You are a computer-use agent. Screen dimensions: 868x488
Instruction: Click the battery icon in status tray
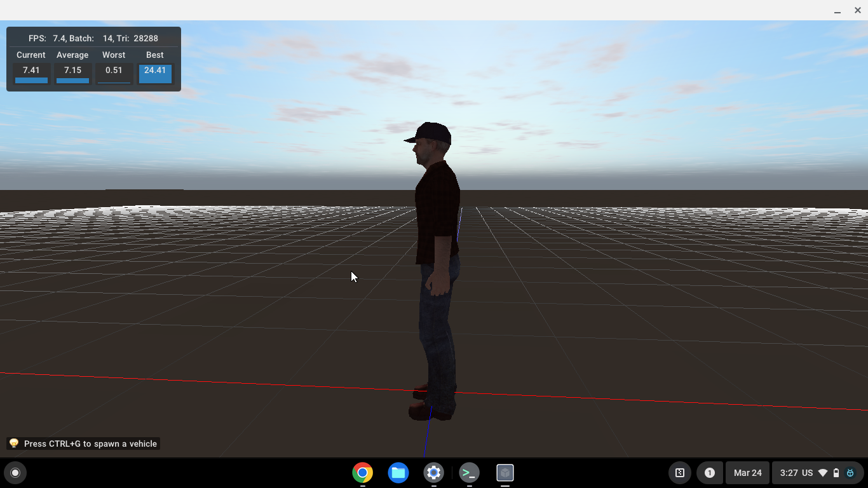836,473
